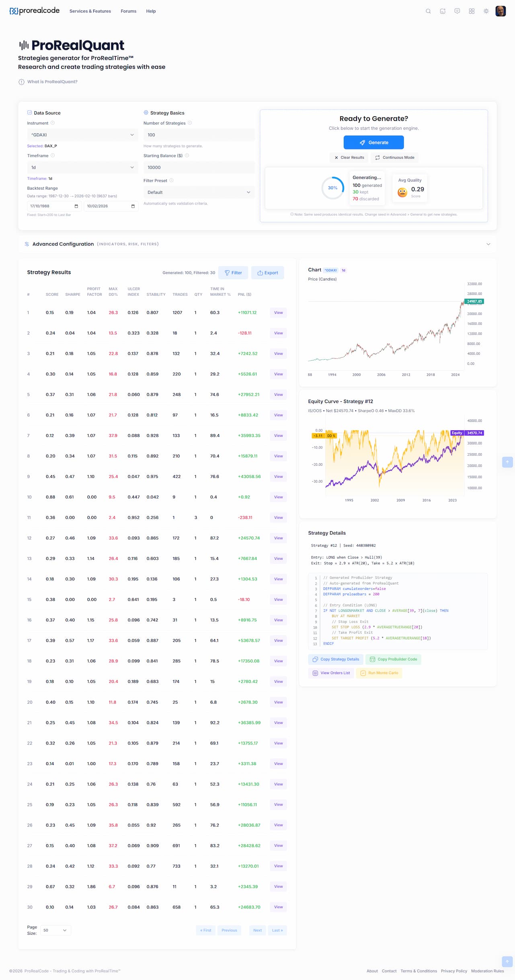The width and height of the screenshot is (515, 980).
Task: Jump to « First results page
Action: pyautogui.click(x=206, y=930)
